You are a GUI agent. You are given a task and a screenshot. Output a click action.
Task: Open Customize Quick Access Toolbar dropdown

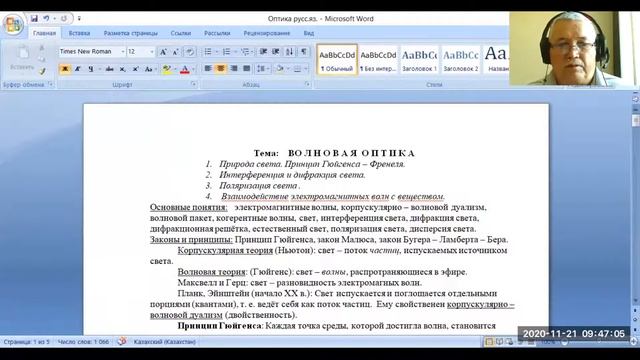[x=79, y=18]
